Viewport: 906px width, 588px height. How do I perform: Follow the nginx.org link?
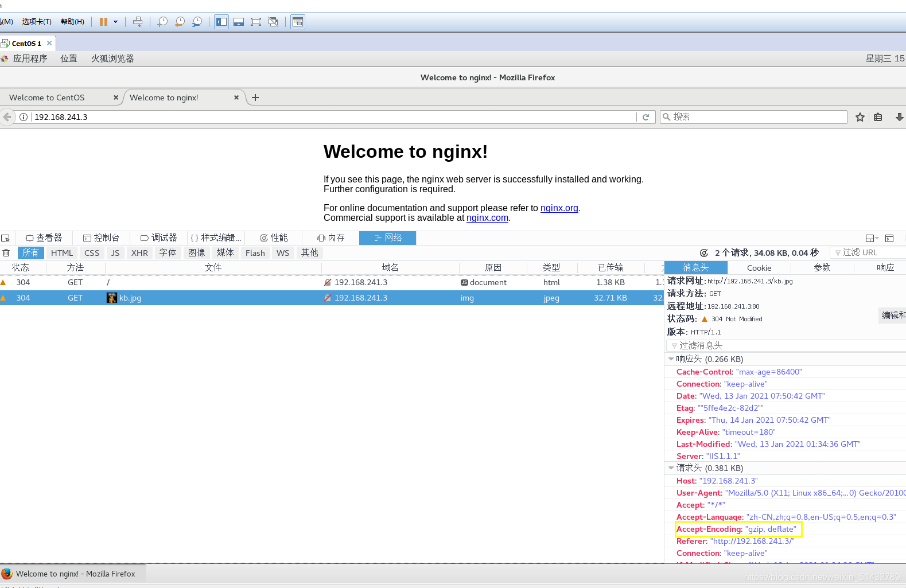[559, 208]
